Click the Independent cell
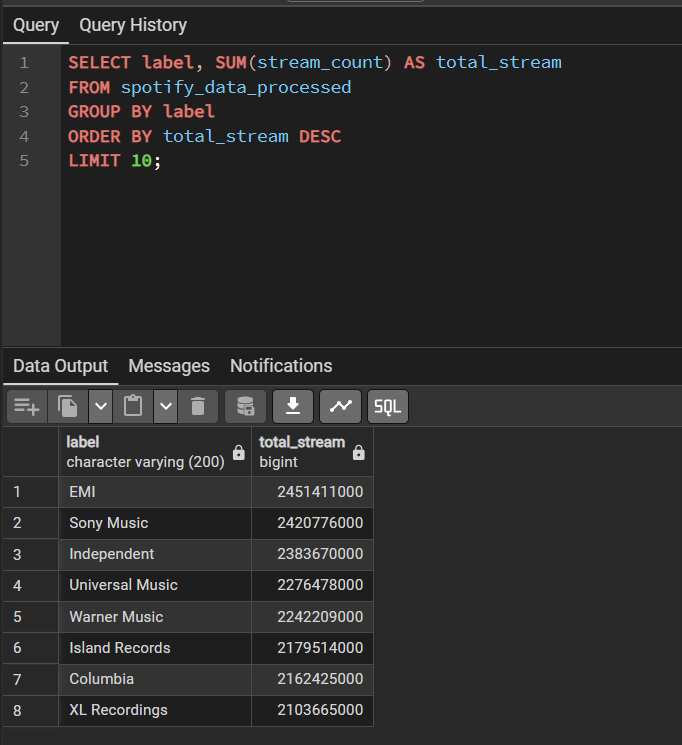 [x=155, y=554]
